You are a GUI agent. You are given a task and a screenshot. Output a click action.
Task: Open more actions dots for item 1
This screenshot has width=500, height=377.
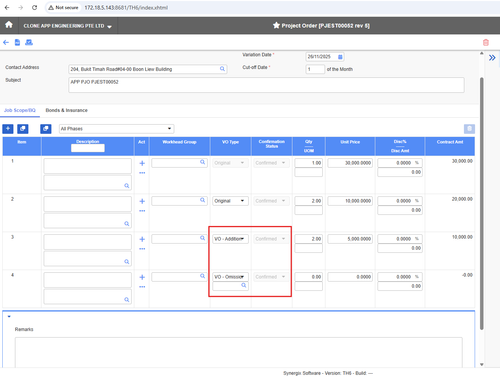coord(142,173)
